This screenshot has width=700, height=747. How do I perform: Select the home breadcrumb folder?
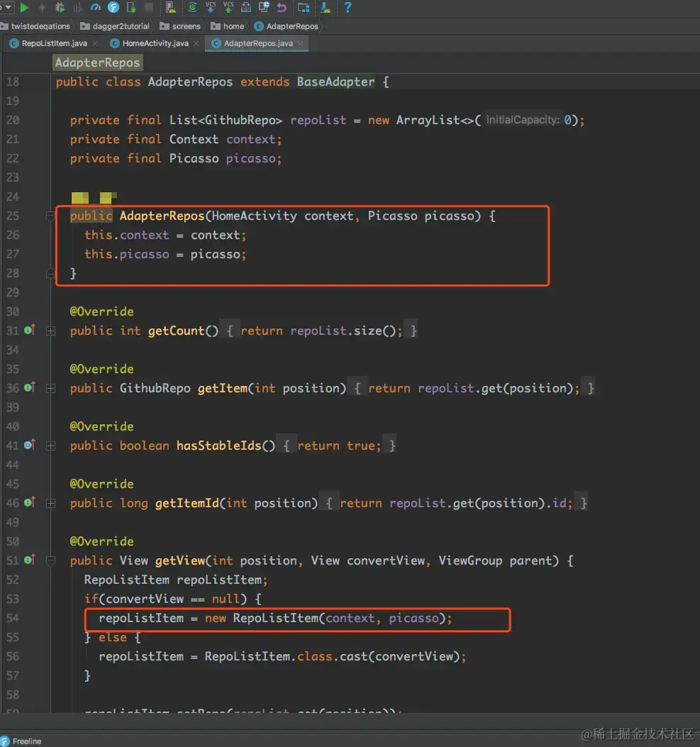tap(228, 26)
